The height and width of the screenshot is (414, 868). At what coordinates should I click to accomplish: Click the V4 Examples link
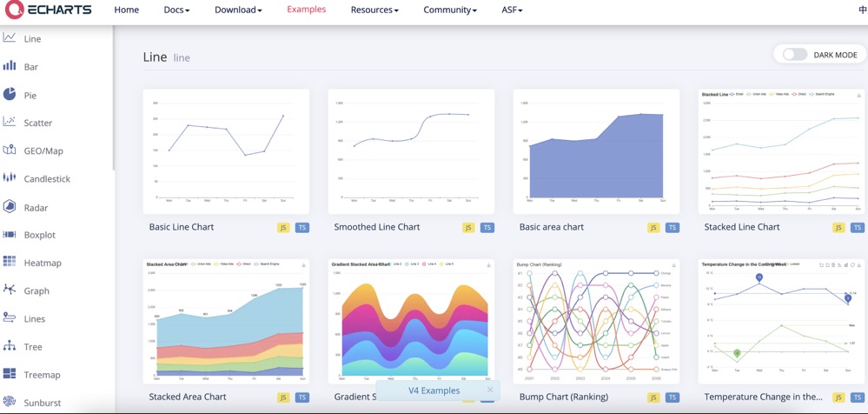pos(434,391)
